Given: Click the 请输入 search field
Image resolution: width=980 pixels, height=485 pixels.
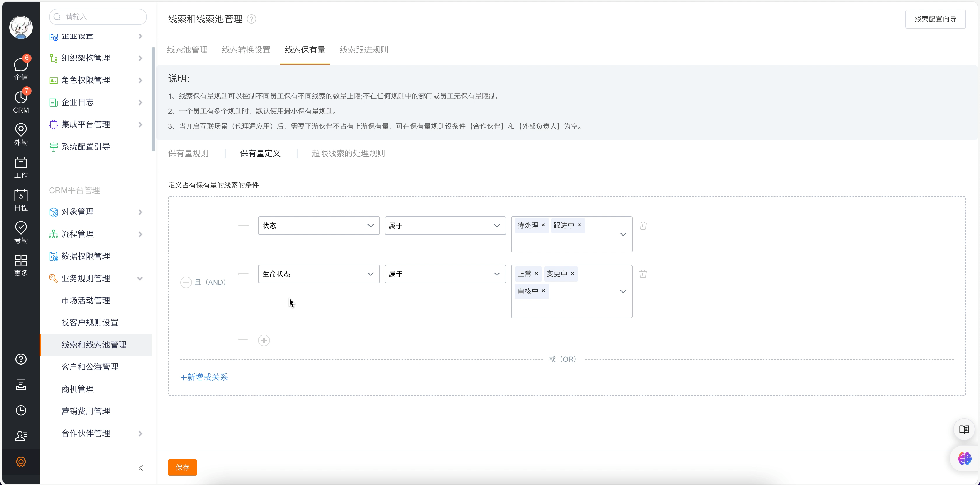Looking at the screenshot, I should coord(98,17).
